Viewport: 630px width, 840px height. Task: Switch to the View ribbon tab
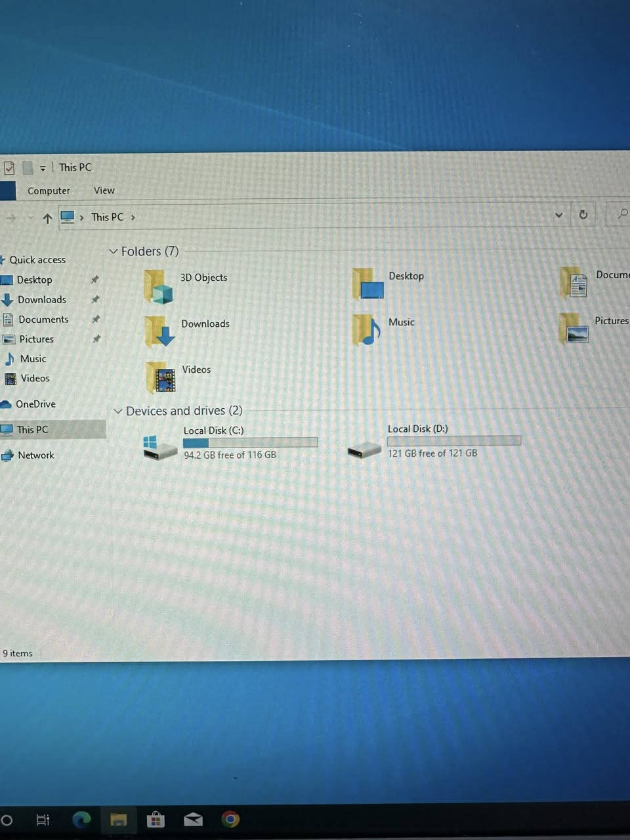[x=104, y=191]
